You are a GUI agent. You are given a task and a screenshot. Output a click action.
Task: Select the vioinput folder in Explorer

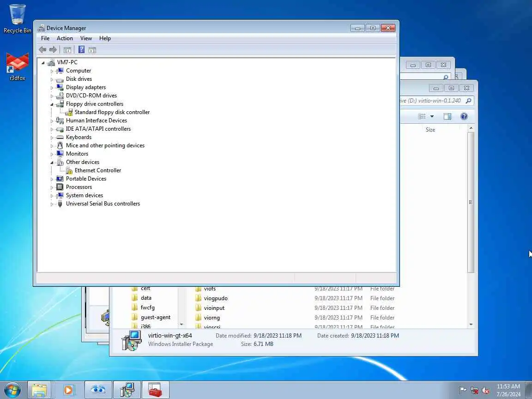click(x=214, y=308)
